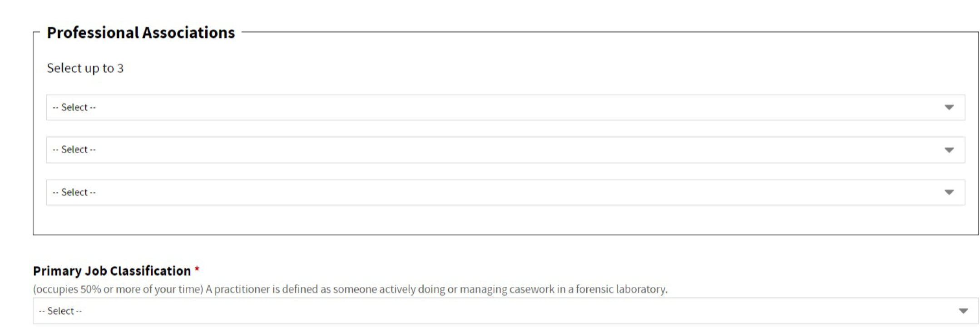Click the second association's '-- Select --' placeholder
The height and width of the screenshot is (334, 980).
pyautogui.click(x=74, y=150)
